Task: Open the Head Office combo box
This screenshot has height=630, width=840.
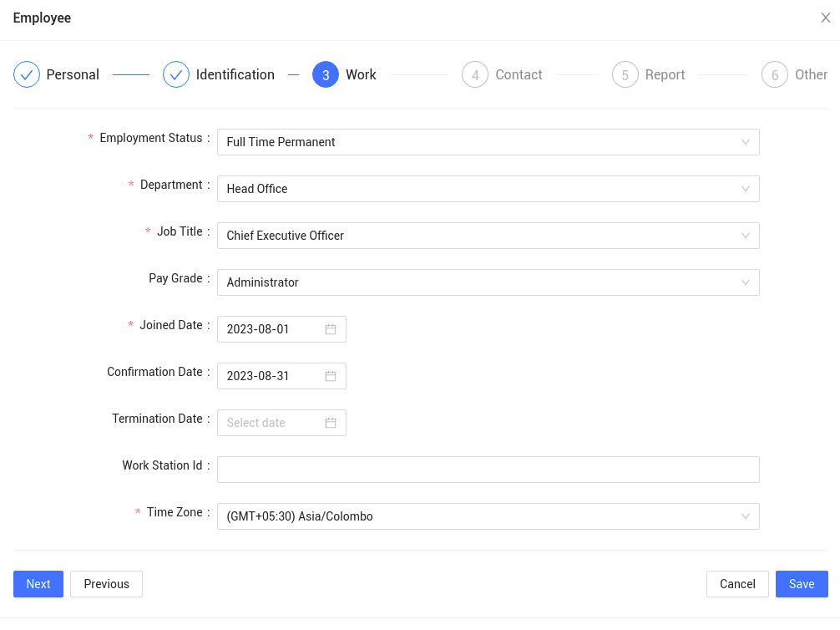Action: 488,189
